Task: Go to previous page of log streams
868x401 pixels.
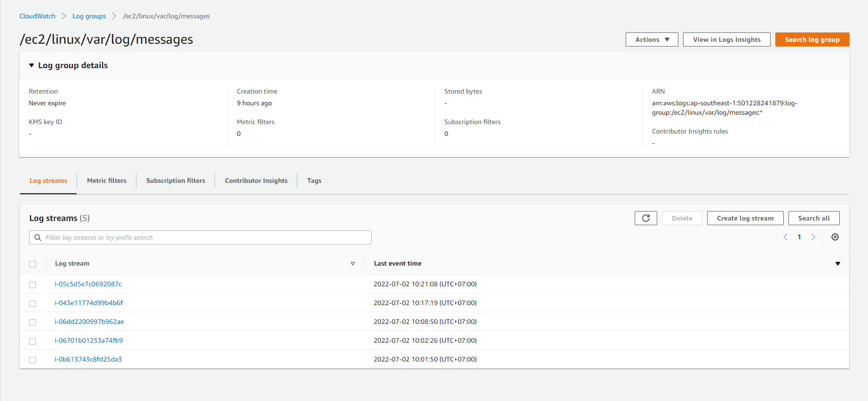Action: click(x=785, y=237)
